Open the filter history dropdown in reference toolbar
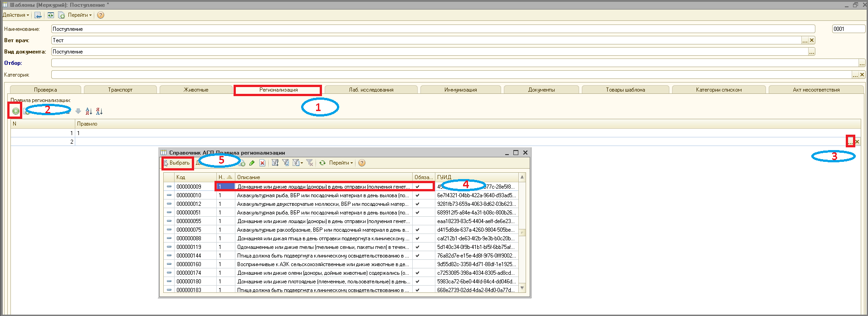Image resolution: width=868 pixels, height=316 pixels. (x=298, y=163)
